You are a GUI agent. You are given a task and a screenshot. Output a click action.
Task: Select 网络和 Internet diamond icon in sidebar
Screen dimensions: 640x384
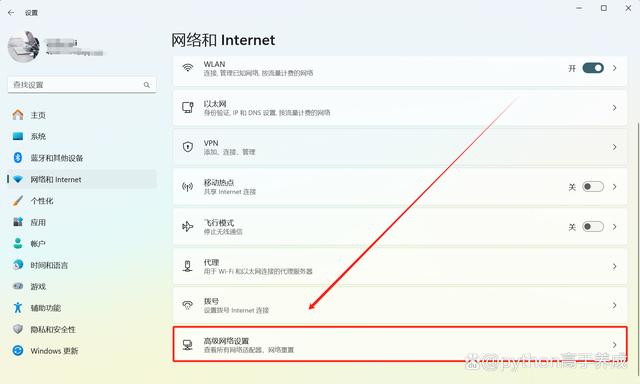click(x=18, y=179)
